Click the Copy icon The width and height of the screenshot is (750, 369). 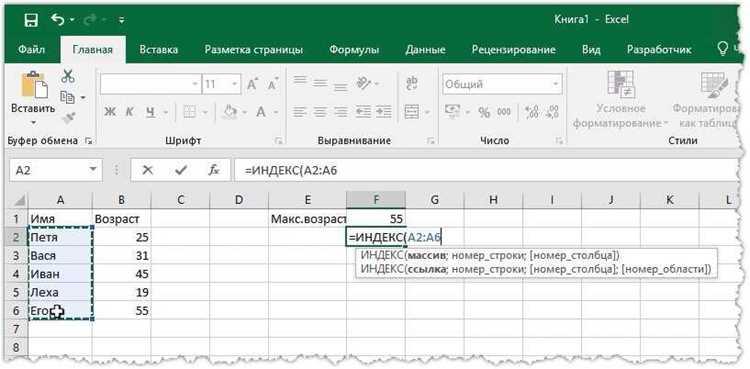tap(67, 98)
